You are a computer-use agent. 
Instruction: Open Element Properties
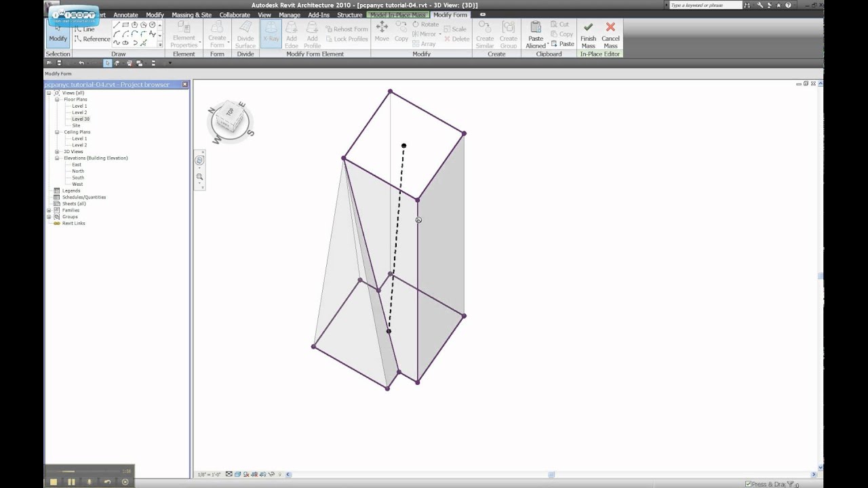tap(184, 34)
